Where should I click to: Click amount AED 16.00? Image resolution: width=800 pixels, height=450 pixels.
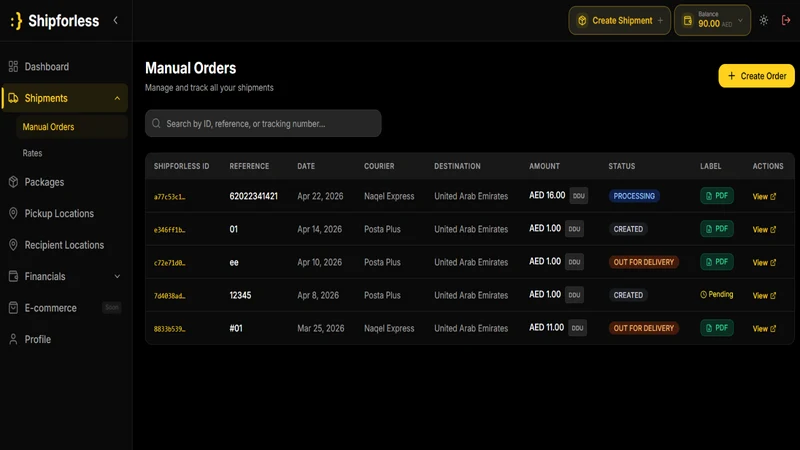coord(547,195)
